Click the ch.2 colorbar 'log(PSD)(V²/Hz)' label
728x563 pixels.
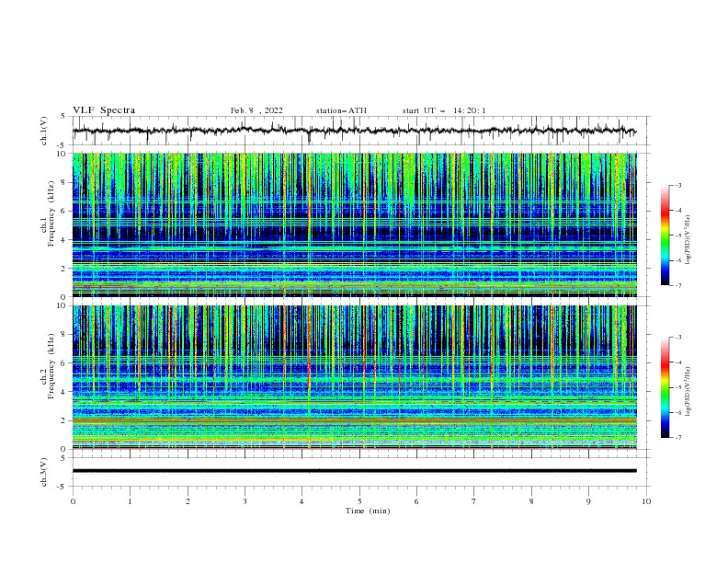(688, 392)
